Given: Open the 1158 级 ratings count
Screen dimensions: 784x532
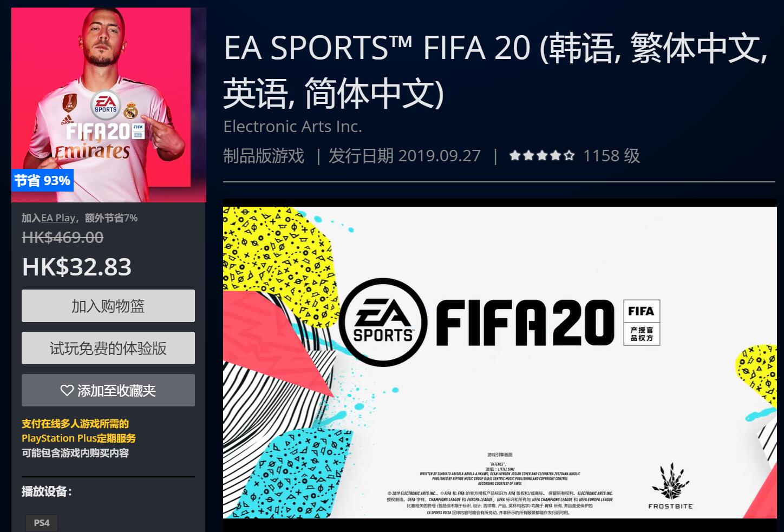Looking at the screenshot, I should click(611, 156).
